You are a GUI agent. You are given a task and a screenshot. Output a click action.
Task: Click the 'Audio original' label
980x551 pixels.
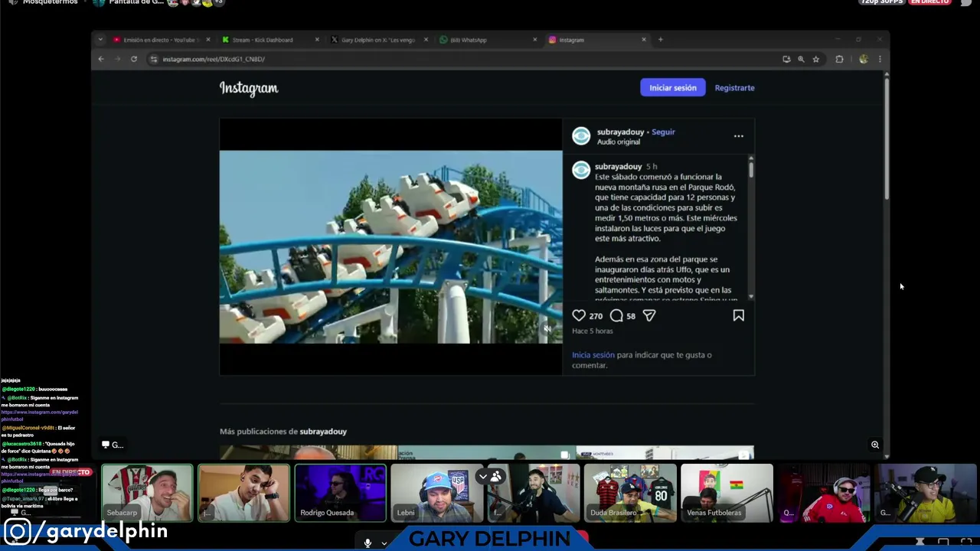pos(619,142)
